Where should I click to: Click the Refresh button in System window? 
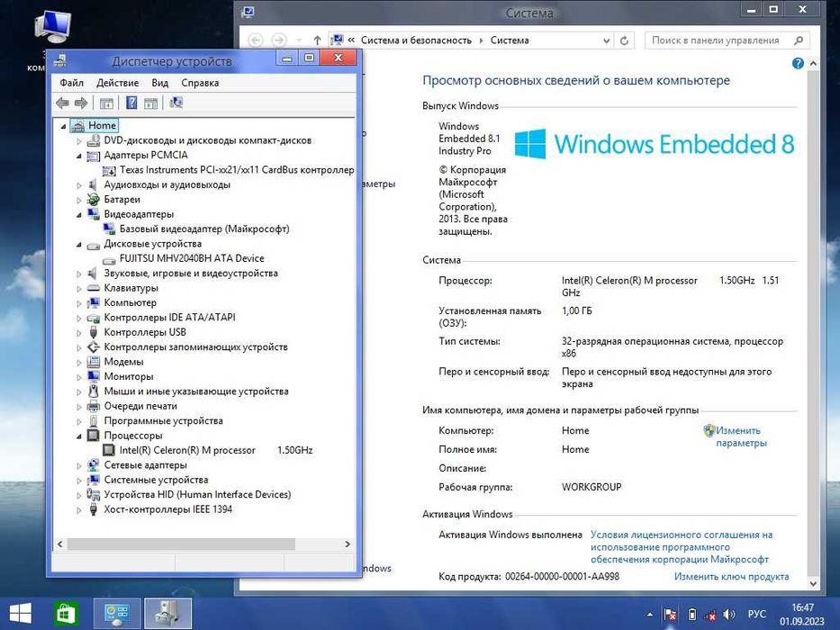[x=624, y=40]
